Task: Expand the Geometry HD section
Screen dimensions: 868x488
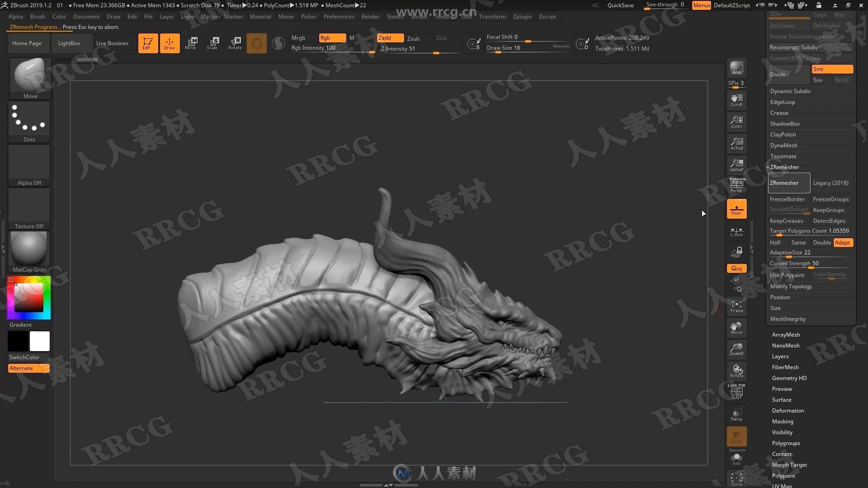Action: (x=789, y=378)
